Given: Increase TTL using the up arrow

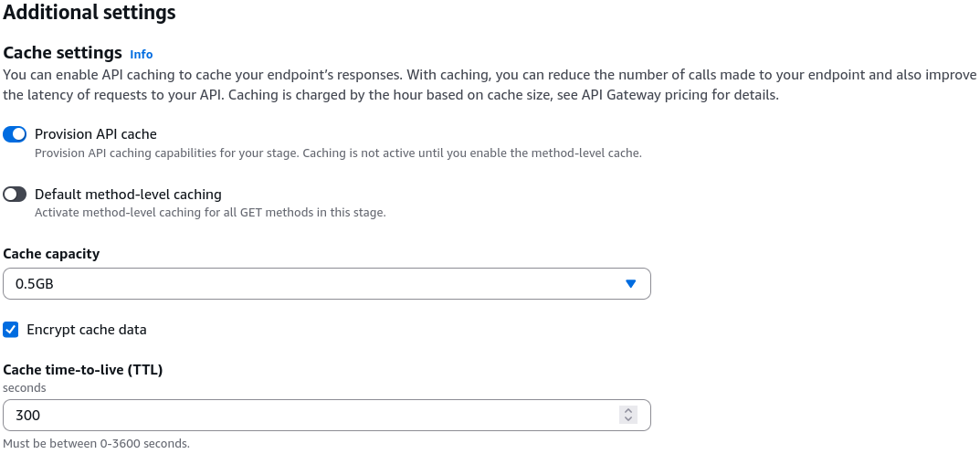Looking at the screenshot, I should tap(628, 411).
